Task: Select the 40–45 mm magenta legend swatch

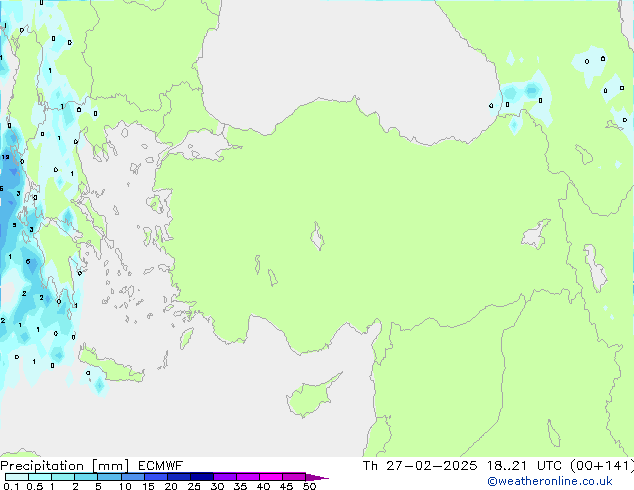Action: coord(271,477)
